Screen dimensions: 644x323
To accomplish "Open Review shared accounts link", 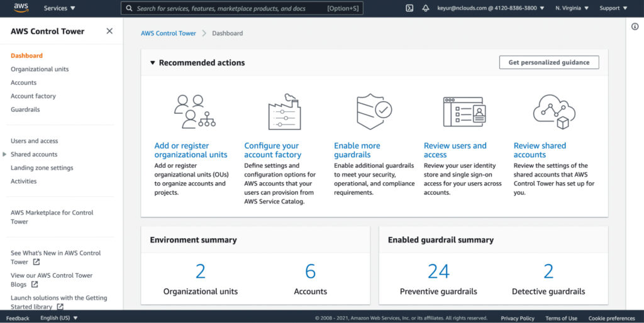I will click(x=540, y=150).
